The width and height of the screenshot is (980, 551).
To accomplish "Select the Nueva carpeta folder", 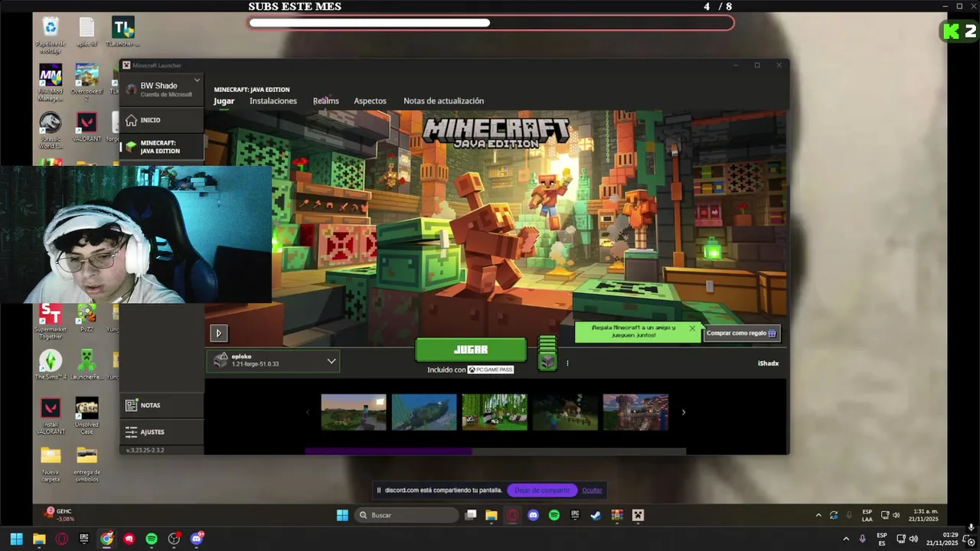I will [51, 465].
